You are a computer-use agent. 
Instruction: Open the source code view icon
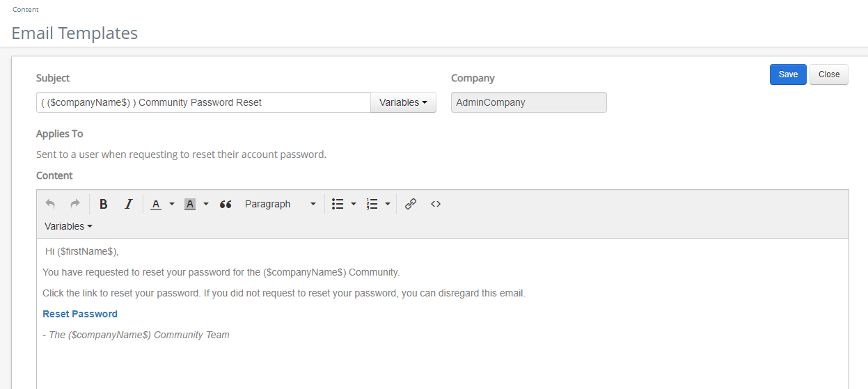[436, 204]
